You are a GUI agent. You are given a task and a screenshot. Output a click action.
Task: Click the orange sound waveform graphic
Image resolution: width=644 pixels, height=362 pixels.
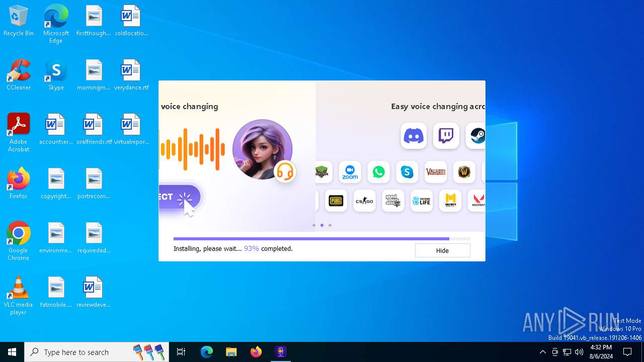point(193,149)
